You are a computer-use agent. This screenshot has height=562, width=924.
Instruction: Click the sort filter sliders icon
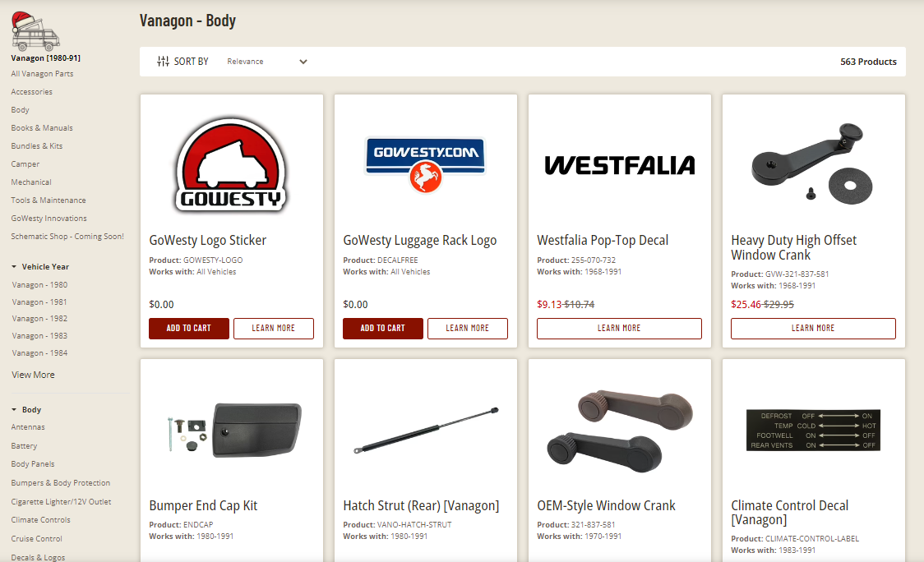coord(164,62)
